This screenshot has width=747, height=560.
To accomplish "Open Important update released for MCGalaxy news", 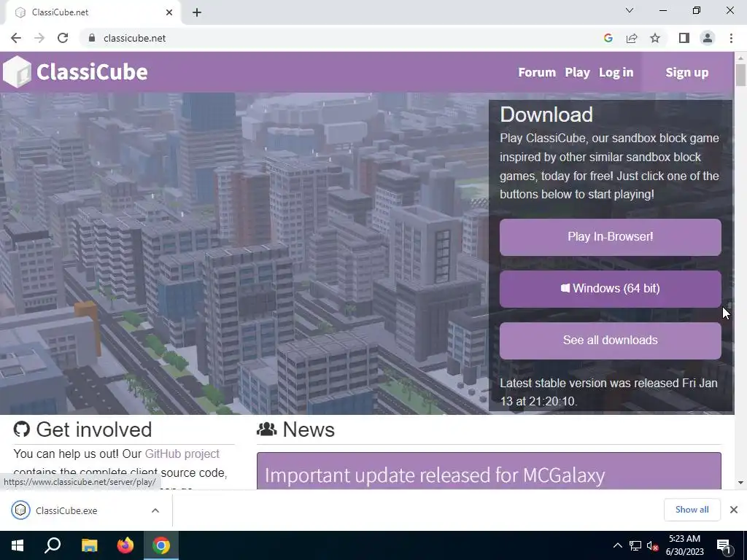I will click(x=435, y=475).
